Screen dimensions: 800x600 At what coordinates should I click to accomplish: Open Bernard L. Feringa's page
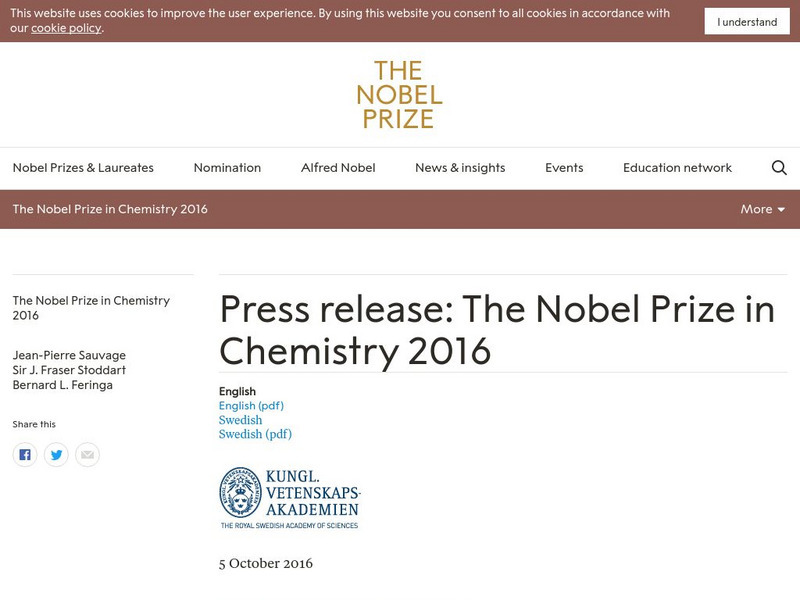pos(63,385)
